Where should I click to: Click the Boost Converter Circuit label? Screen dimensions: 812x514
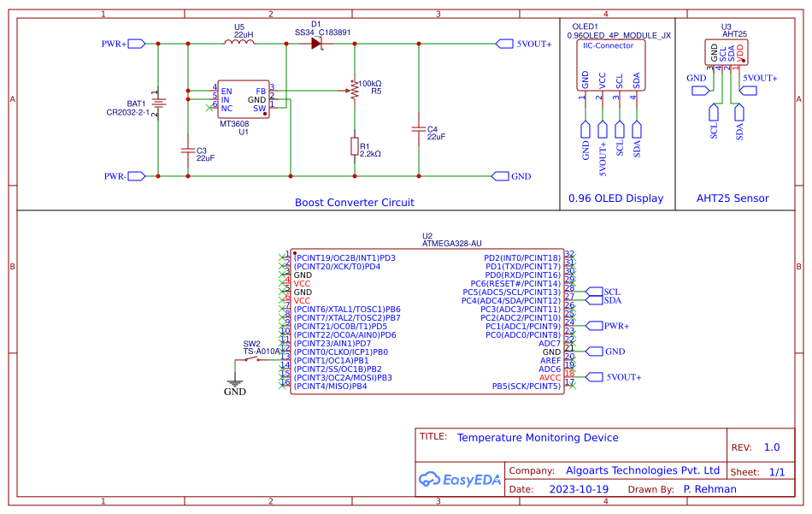[x=354, y=202]
